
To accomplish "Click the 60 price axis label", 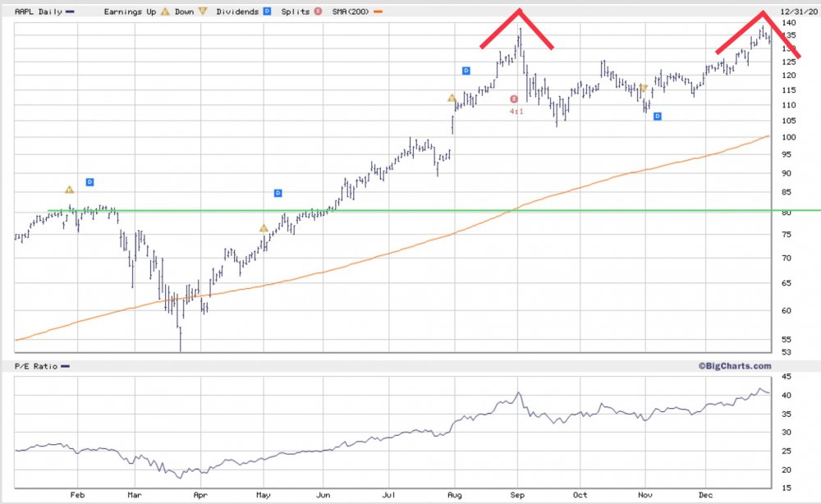I will point(787,310).
